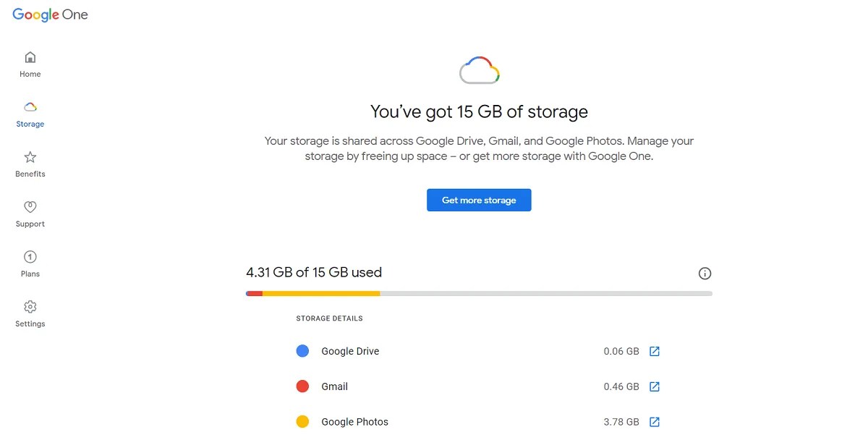Click the Google One logo
868x448 pixels.
click(x=50, y=15)
